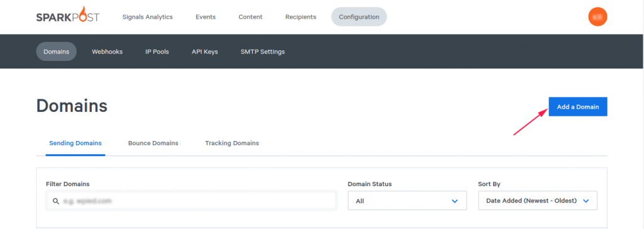Focus the Filter Domains search field
This screenshot has width=644, height=229.
tap(191, 201)
